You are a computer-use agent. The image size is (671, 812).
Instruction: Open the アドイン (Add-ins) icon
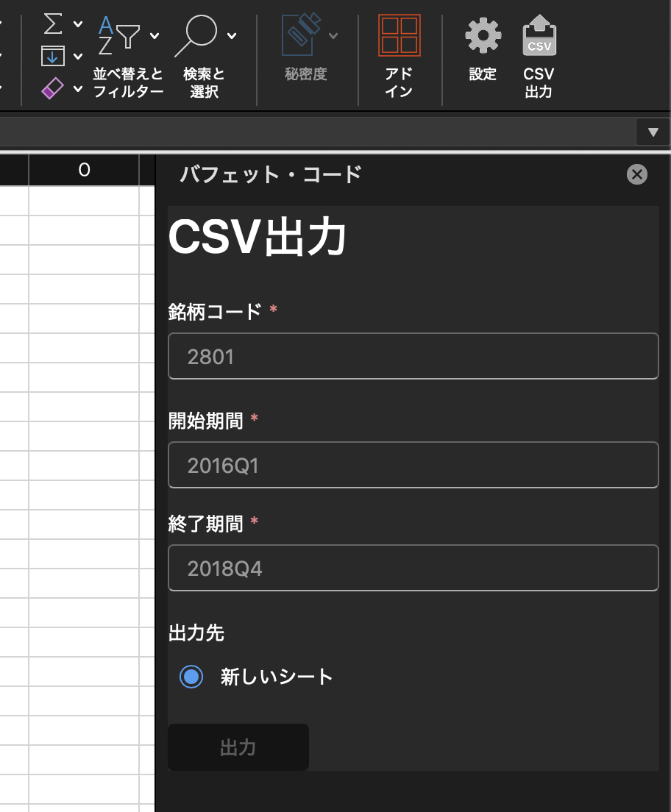click(400, 35)
